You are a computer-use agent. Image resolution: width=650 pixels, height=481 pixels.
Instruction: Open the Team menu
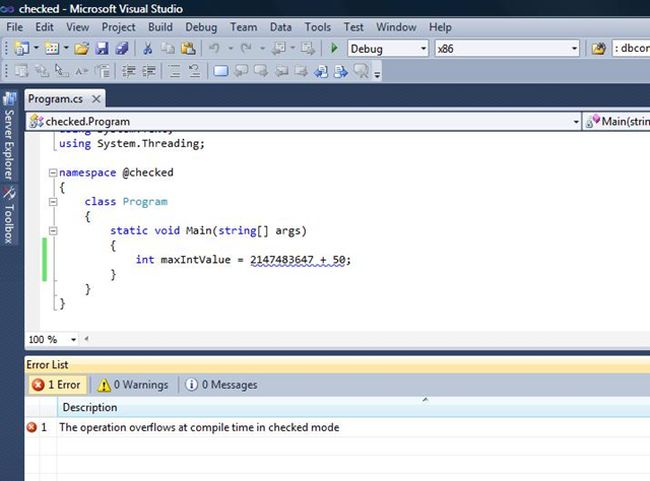[243, 27]
